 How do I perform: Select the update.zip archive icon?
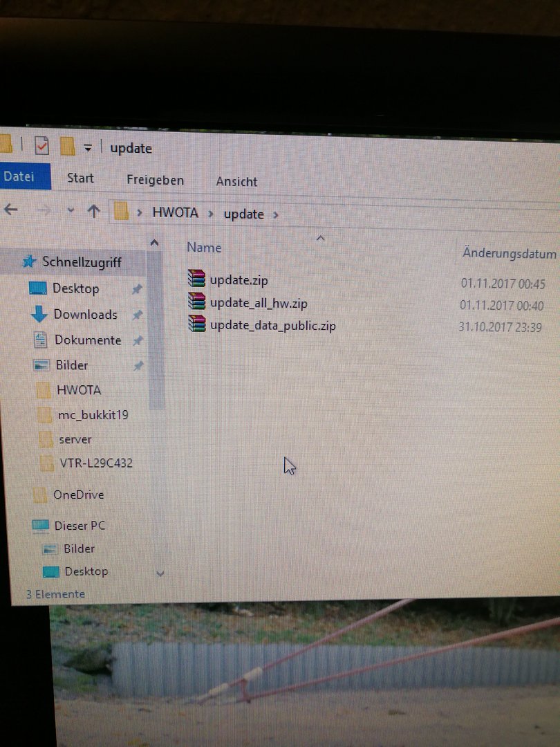coord(196,278)
